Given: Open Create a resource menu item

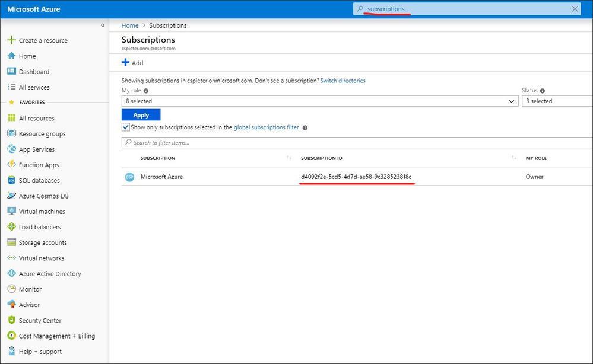Looking at the screenshot, I should [43, 40].
